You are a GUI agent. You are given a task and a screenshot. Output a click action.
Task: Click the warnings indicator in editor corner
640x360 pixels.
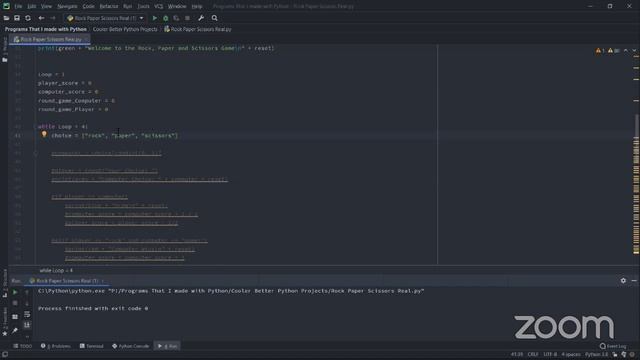click(x=607, y=51)
